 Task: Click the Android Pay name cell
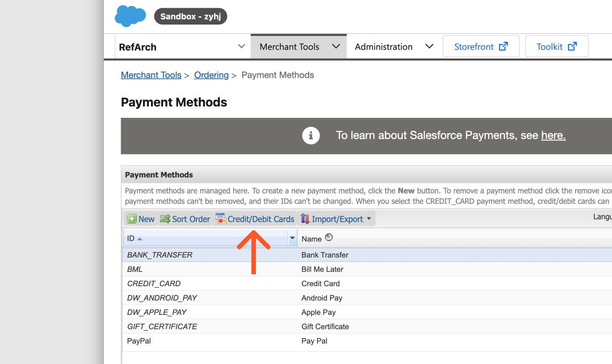pyautogui.click(x=322, y=298)
